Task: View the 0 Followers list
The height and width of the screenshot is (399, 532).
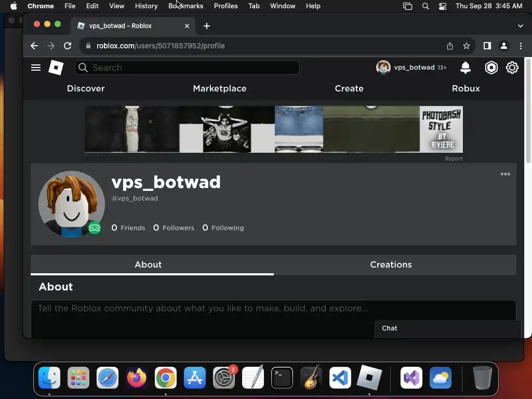Action: pyautogui.click(x=174, y=228)
